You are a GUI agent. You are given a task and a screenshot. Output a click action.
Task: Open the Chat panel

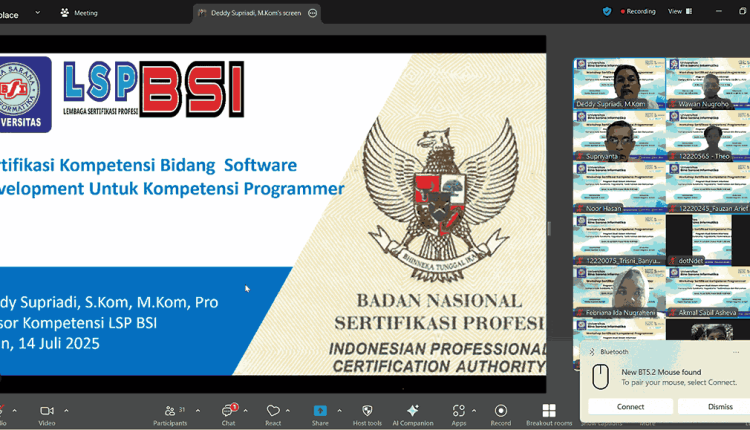229,415
